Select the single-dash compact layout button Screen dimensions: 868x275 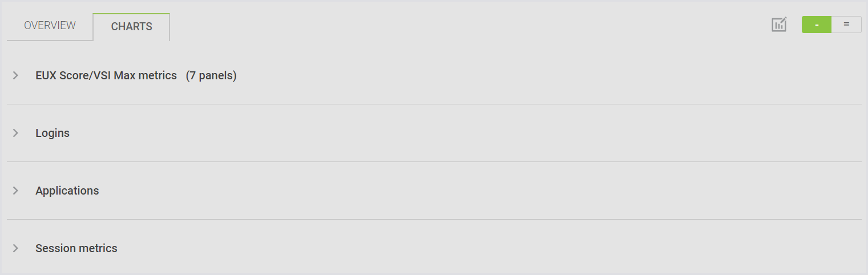pyautogui.click(x=817, y=25)
